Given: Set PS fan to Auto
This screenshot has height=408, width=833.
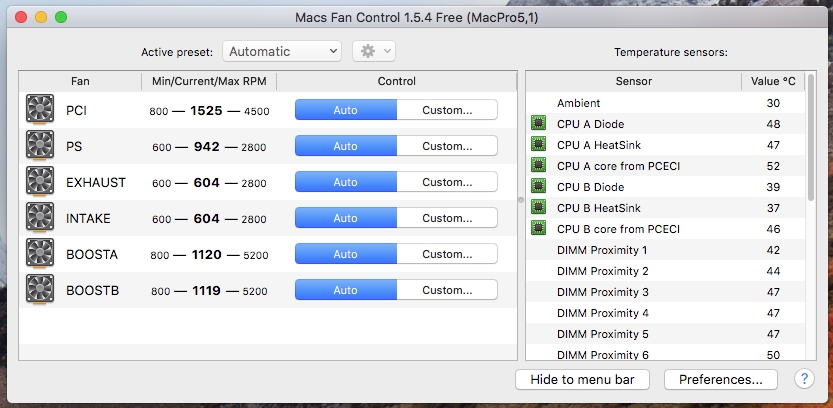Looking at the screenshot, I should (345, 146).
